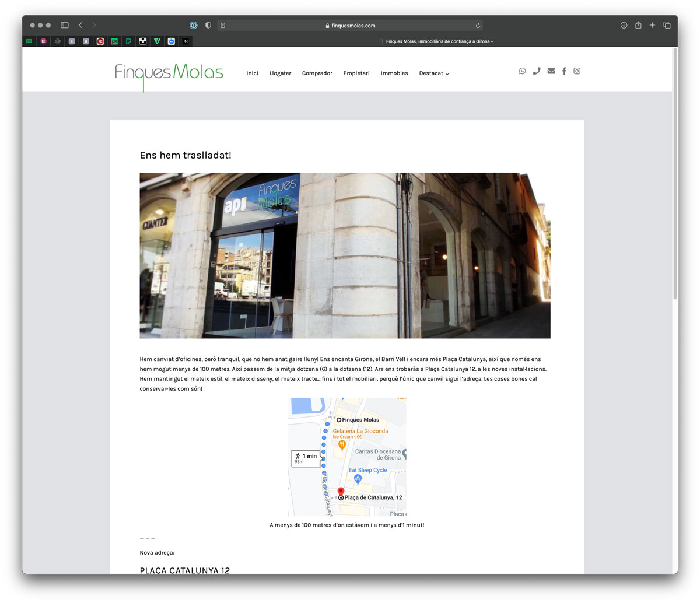Go back to the previous page
The image size is (700, 603).
tap(80, 25)
